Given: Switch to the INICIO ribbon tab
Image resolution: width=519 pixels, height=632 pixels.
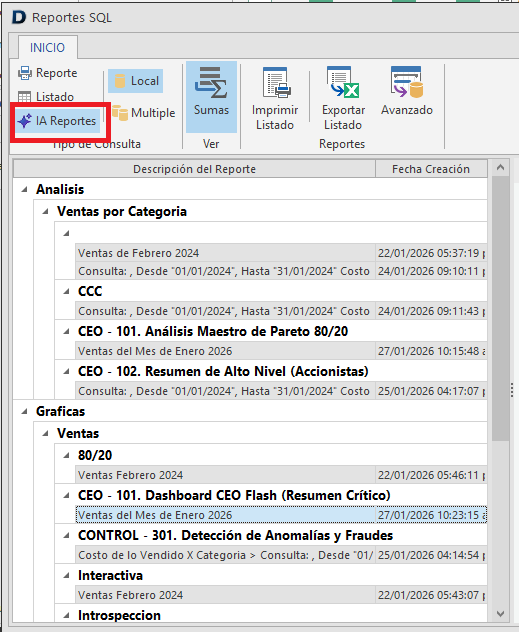Looking at the screenshot, I should click(x=48, y=48).
